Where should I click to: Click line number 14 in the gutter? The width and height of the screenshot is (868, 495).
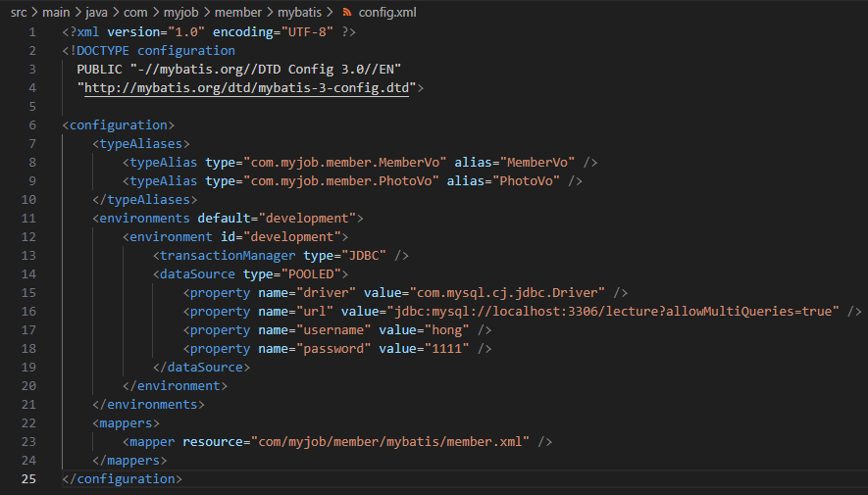pos(28,273)
